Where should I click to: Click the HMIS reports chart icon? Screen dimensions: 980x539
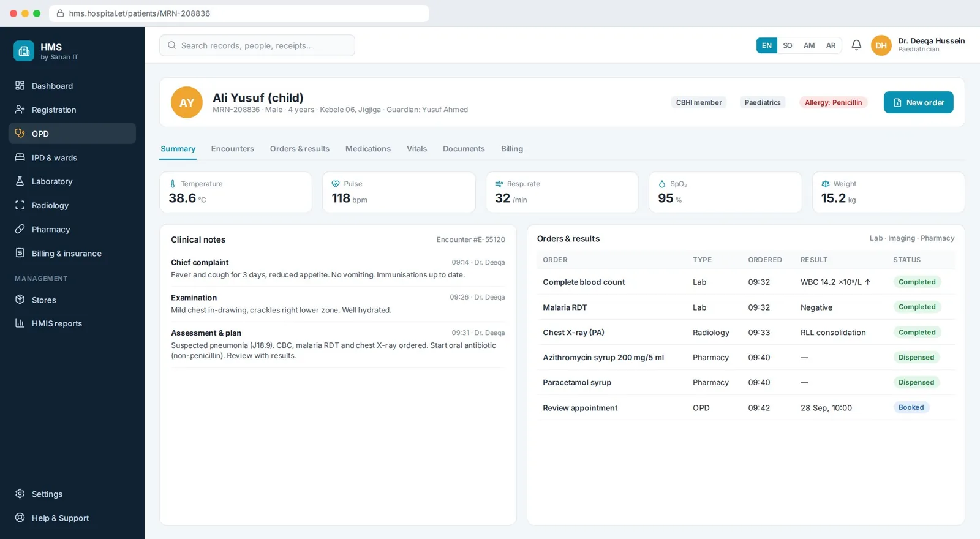point(20,323)
